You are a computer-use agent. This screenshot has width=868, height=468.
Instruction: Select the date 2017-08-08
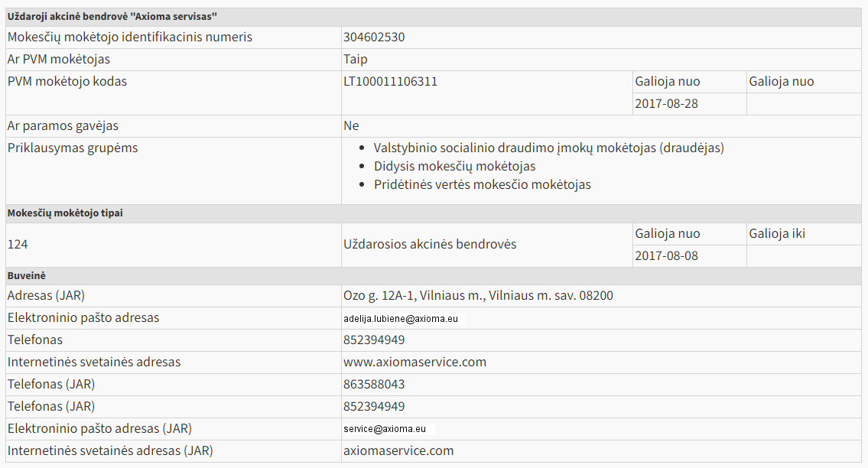(x=666, y=256)
